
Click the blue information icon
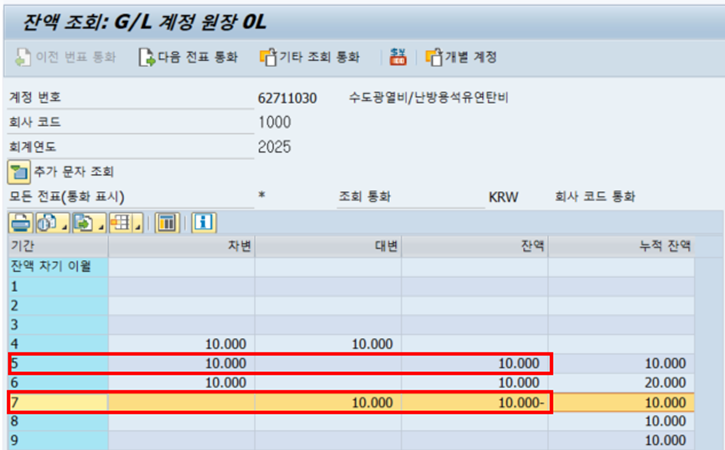click(x=203, y=223)
